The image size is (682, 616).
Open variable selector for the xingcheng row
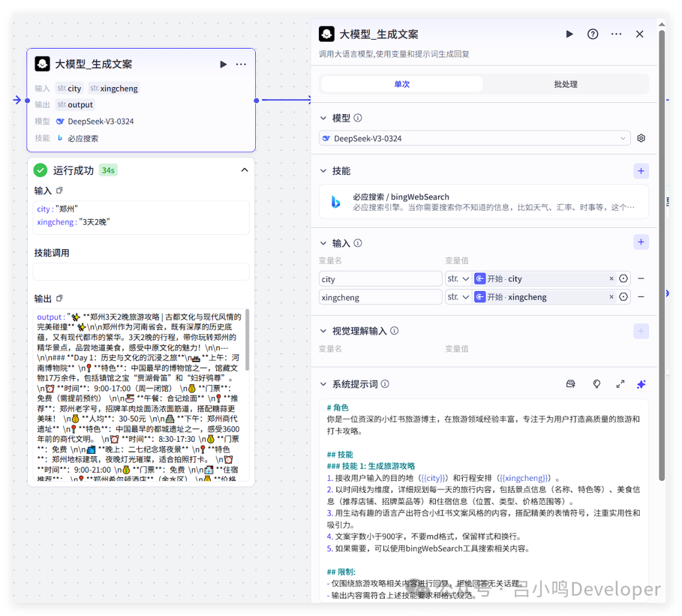click(623, 297)
